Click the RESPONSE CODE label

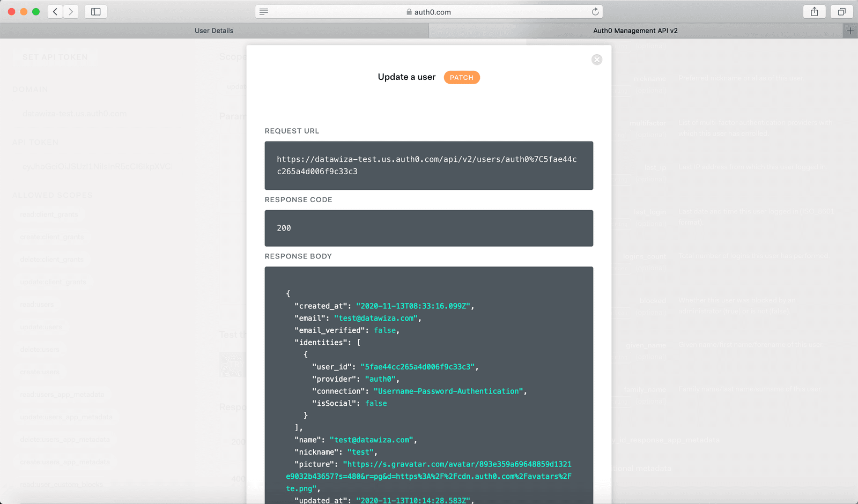click(x=299, y=199)
